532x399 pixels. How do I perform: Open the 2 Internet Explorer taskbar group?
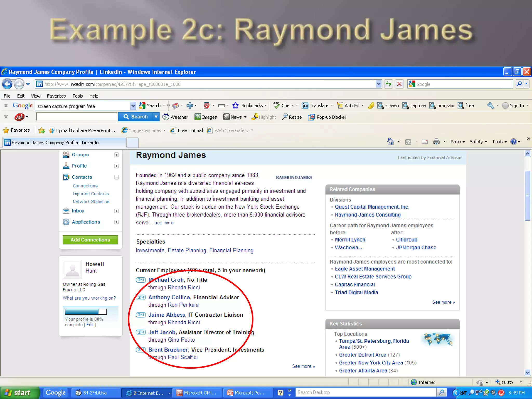click(x=147, y=393)
